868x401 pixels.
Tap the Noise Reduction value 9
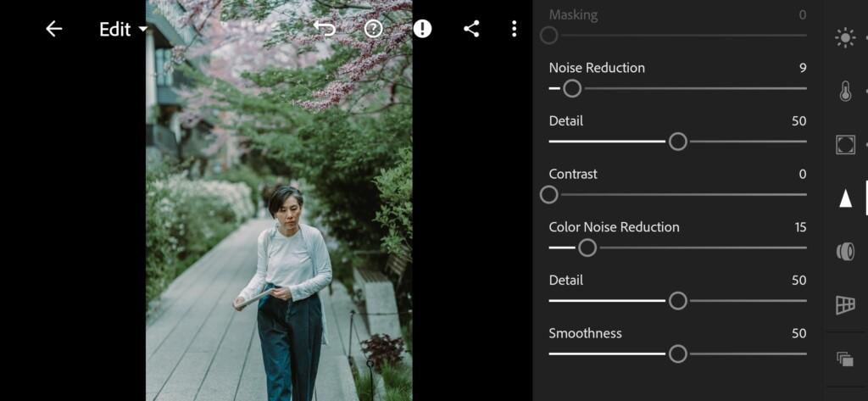[x=803, y=68]
